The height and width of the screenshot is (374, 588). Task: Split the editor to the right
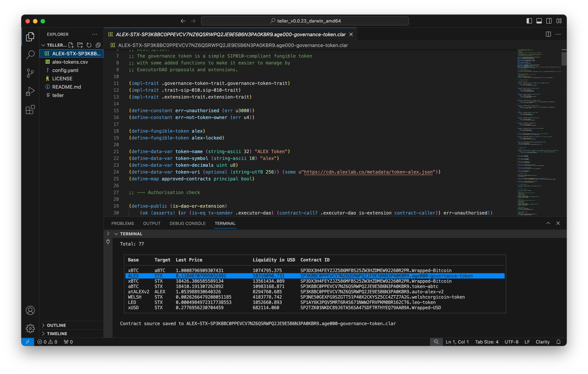pos(548,34)
